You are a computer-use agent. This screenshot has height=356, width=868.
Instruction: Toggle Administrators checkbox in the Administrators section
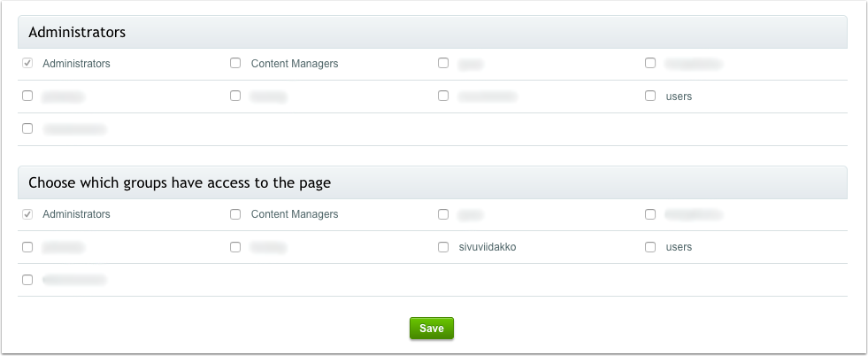click(27, 63)
